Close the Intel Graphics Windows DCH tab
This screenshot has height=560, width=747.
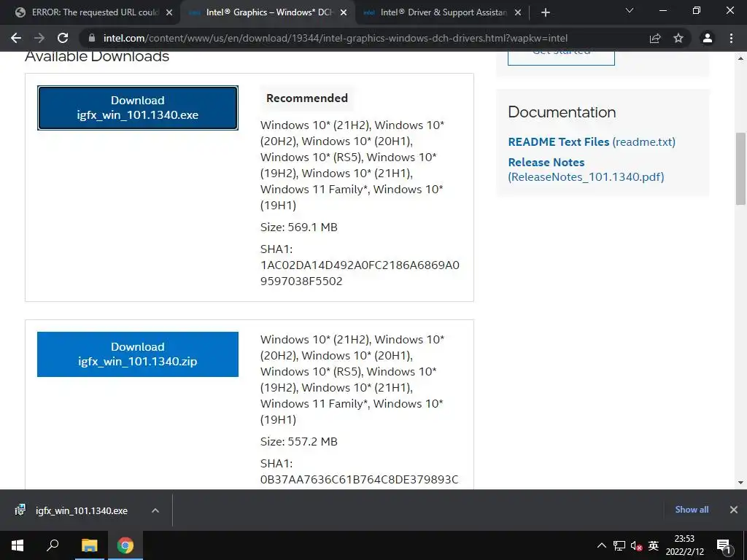[x=344, y=13]
